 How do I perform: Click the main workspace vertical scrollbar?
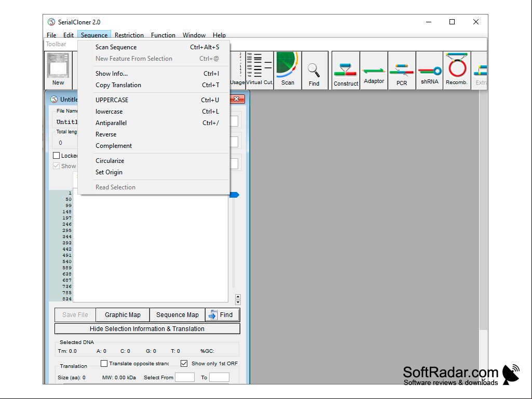pos(483,210)
